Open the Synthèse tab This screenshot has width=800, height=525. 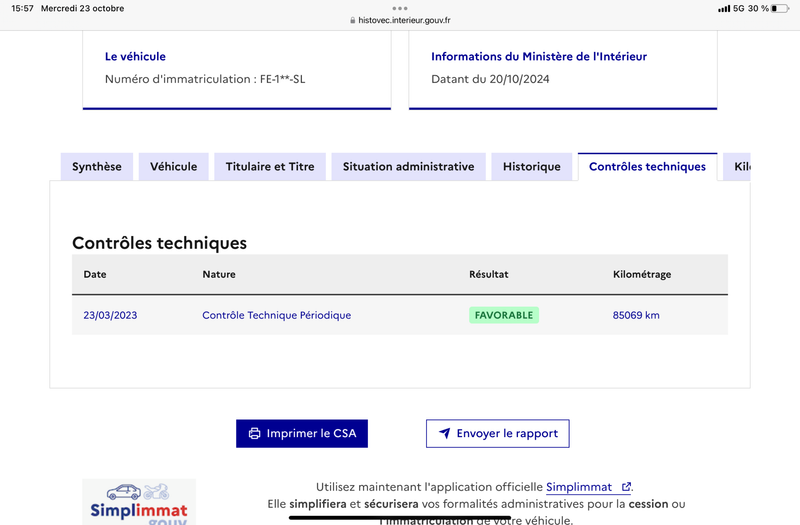click(x=96, y=166)
